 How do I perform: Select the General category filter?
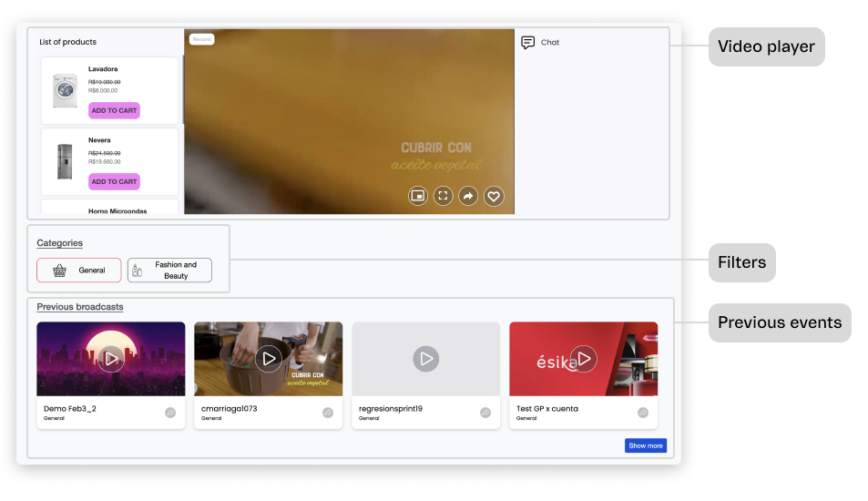pos(78,271)
